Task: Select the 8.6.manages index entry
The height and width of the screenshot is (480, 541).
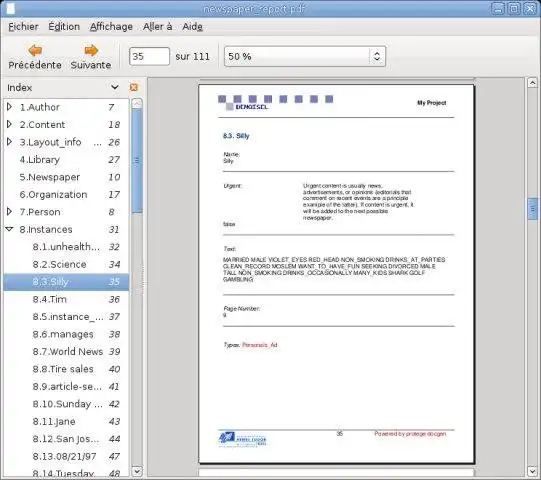Action: 66,334
